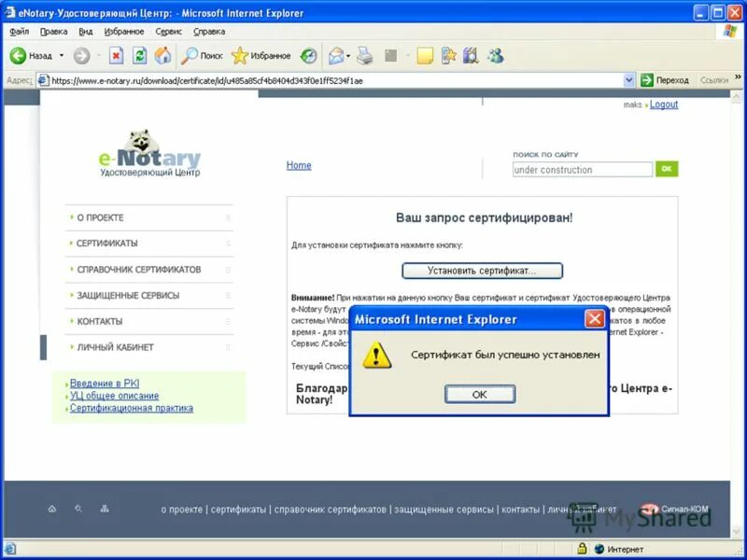Confirm the dialog with OK button
This screenshot has height=560, width=747.
480,394
